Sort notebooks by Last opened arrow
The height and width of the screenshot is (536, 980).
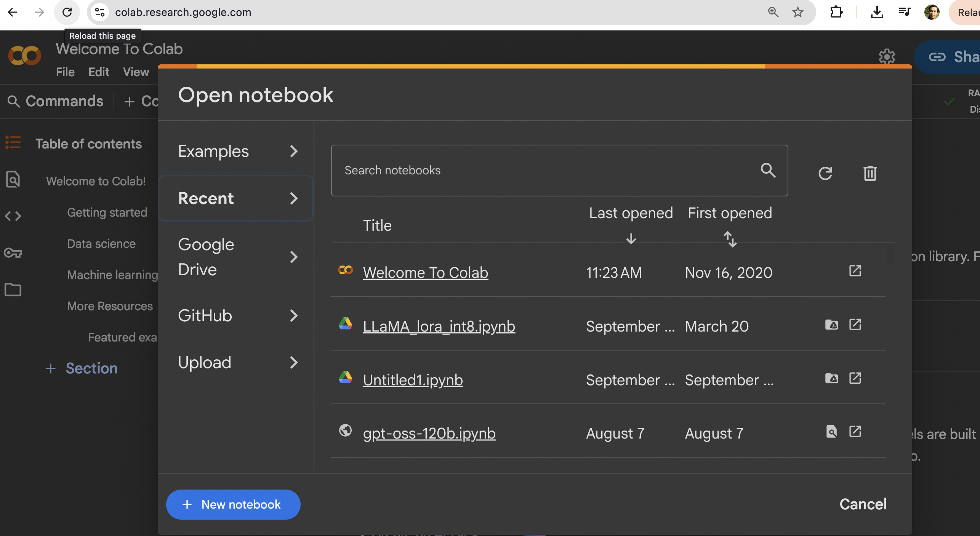[631, 239]
